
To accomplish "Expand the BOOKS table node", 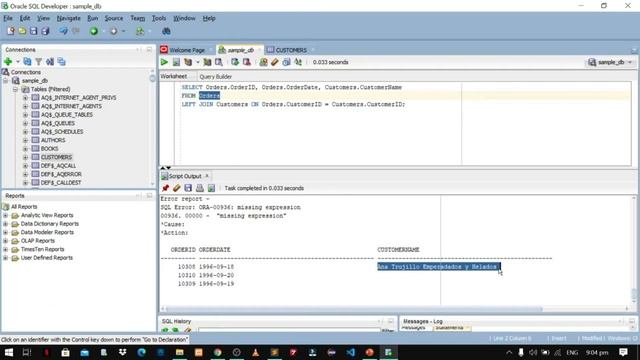I will (x=25, y=149).
